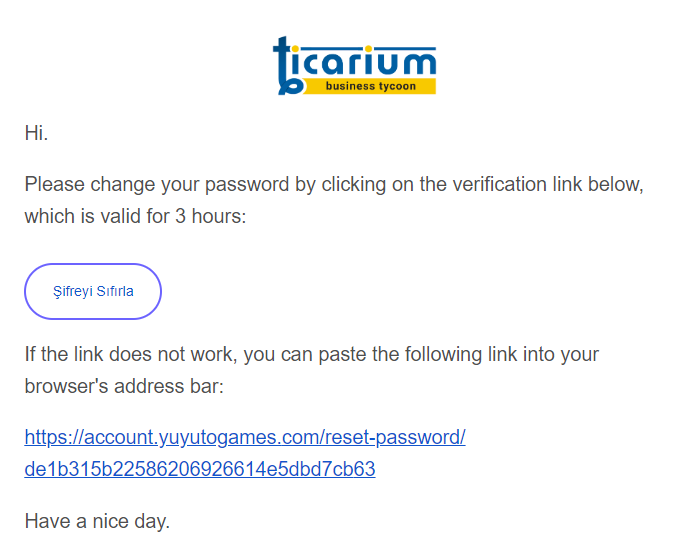This screenshot has height=557, width=695.
Task: Open the account.yuyutogames.com reset-password link
Action: pyautogui.click(x=245, y=438)
